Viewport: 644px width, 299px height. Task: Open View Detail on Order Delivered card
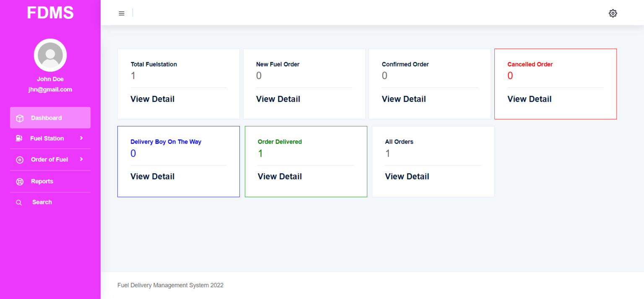point(280,176)
